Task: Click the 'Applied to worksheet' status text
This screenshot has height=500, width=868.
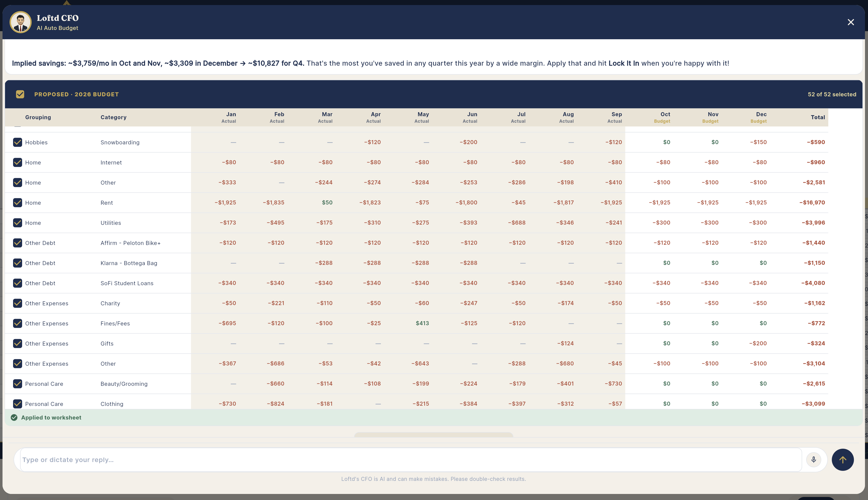Action: pyautogui.click(x=51, y=418)
